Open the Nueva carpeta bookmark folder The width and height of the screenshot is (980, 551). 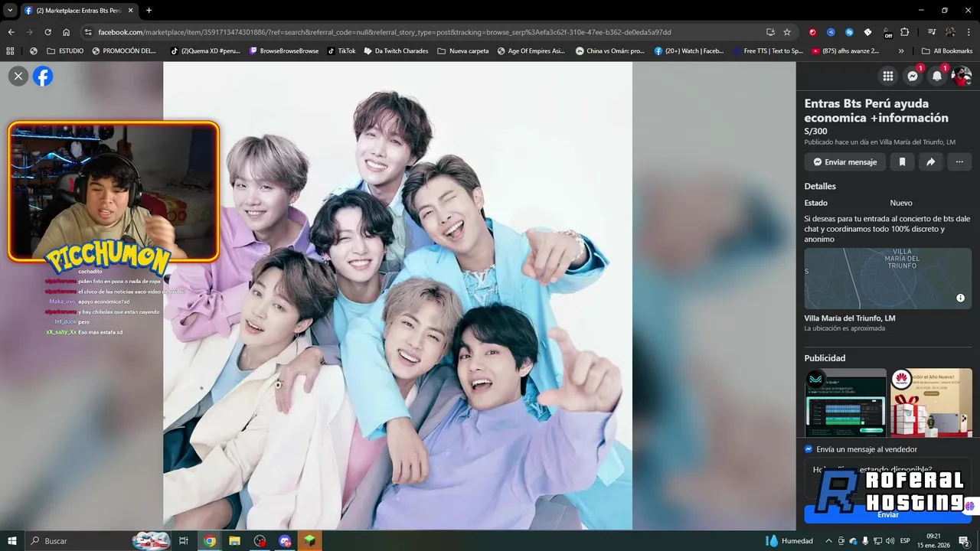click(x=462, y=51)
